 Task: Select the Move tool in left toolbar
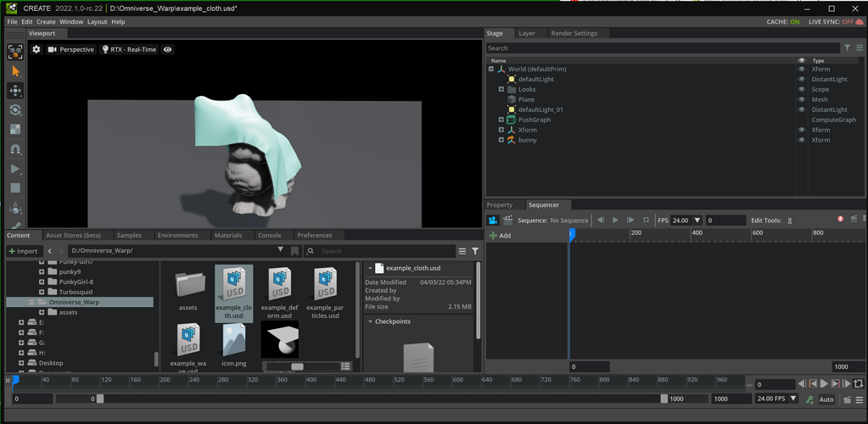click(15, 91)
